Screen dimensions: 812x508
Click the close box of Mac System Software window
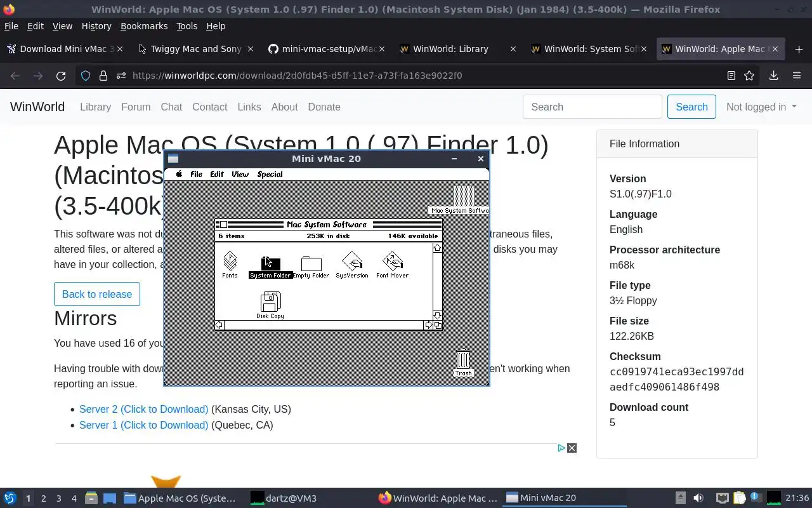(223, 224)
